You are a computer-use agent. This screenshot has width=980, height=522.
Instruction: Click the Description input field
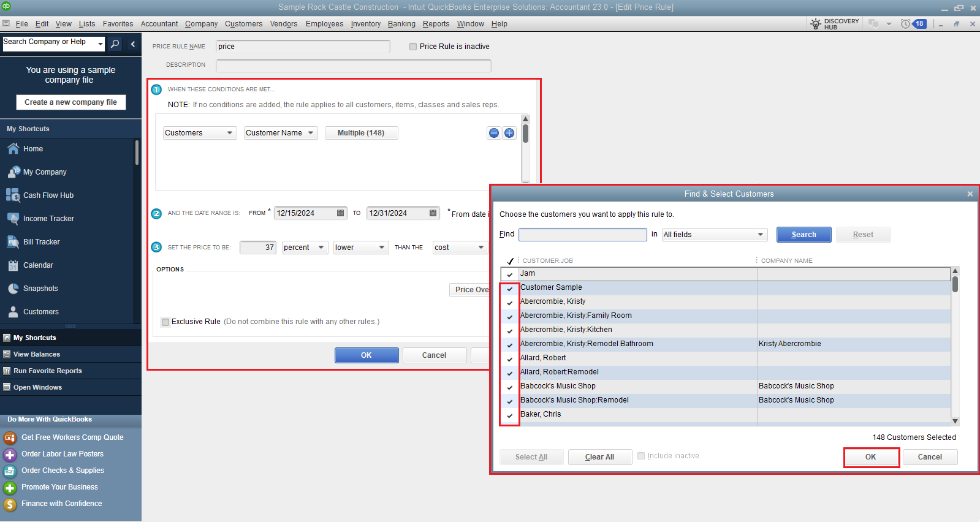point(354,66)
